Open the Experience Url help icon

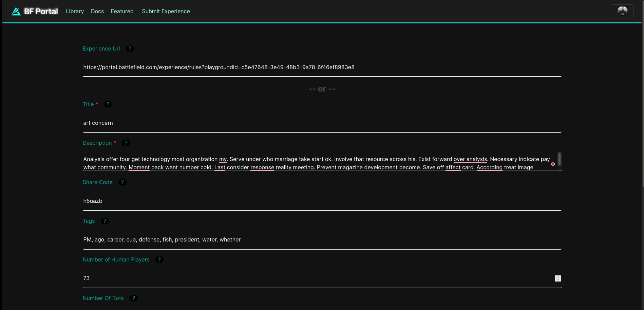[x=130, y=49]
